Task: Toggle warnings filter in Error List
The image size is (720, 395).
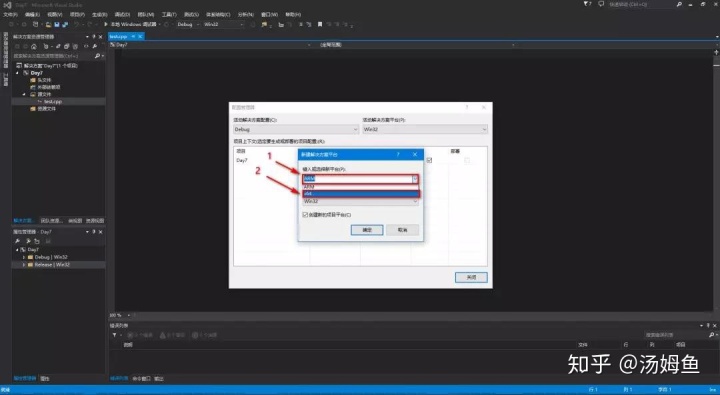Action: point(172,335)
